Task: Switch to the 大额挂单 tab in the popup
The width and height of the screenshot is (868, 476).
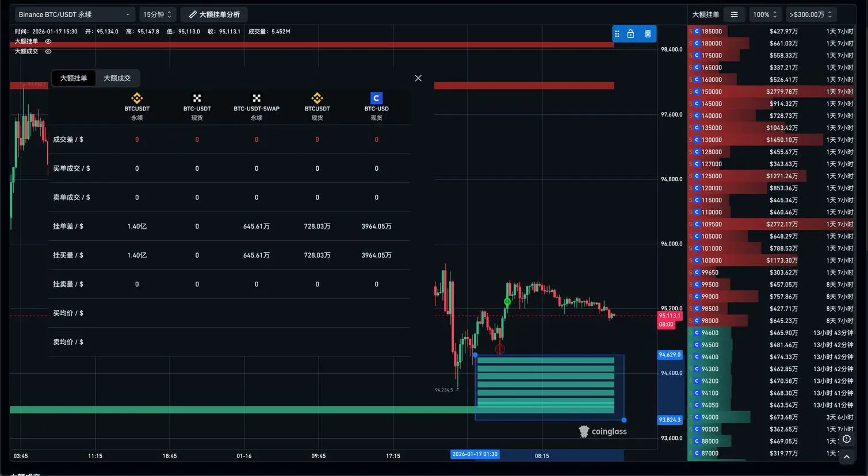Action: point(74,78)
